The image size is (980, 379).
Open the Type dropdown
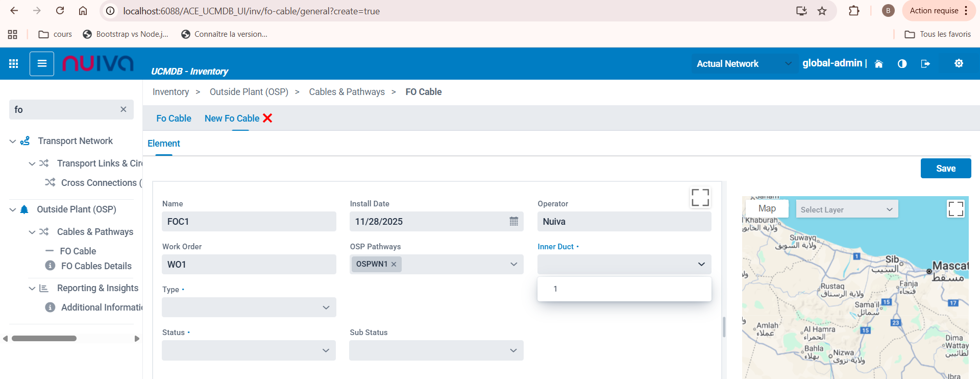[249, 307]
